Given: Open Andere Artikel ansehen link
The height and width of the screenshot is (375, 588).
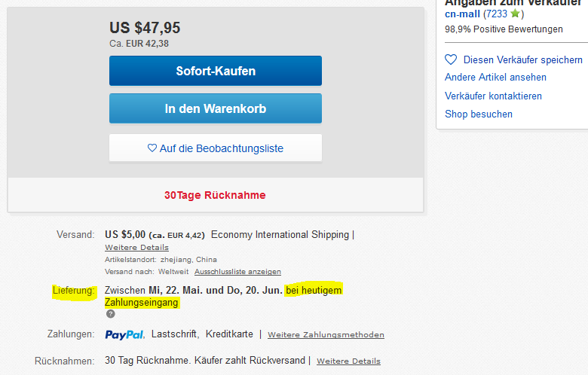Looking at the screenshot, I should coord(495,78).
